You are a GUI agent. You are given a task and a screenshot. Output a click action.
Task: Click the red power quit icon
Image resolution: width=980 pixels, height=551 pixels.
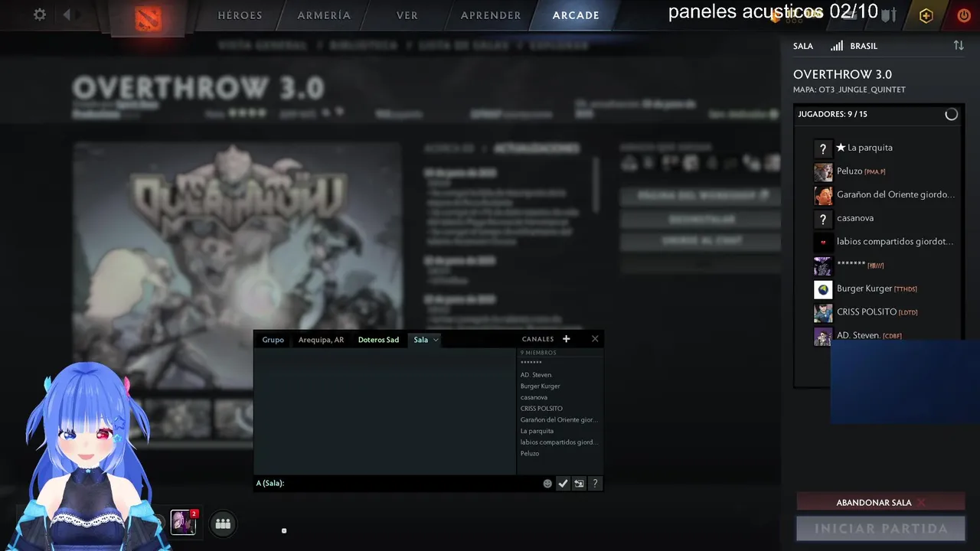(964, 15)
